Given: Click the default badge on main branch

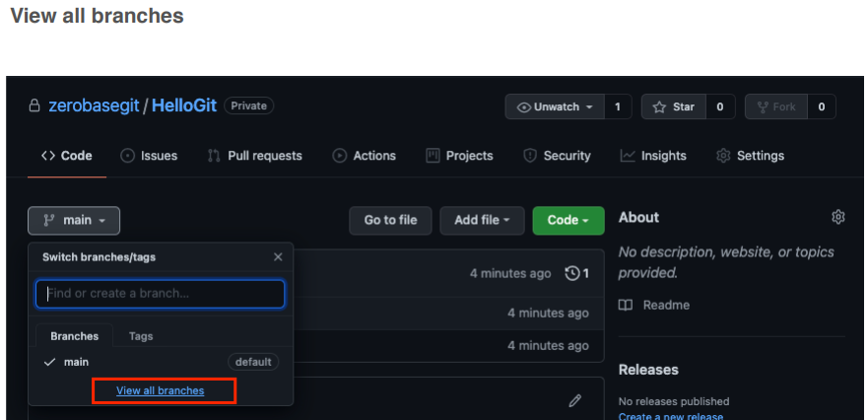Looking at the screenshot, I should (253, 363).
